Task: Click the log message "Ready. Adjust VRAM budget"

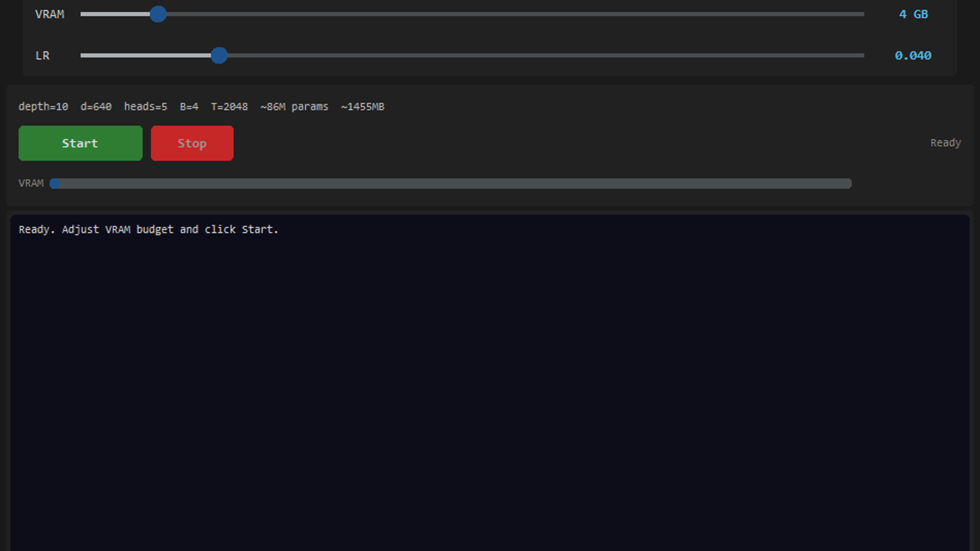Action: [x=148, y=230]
